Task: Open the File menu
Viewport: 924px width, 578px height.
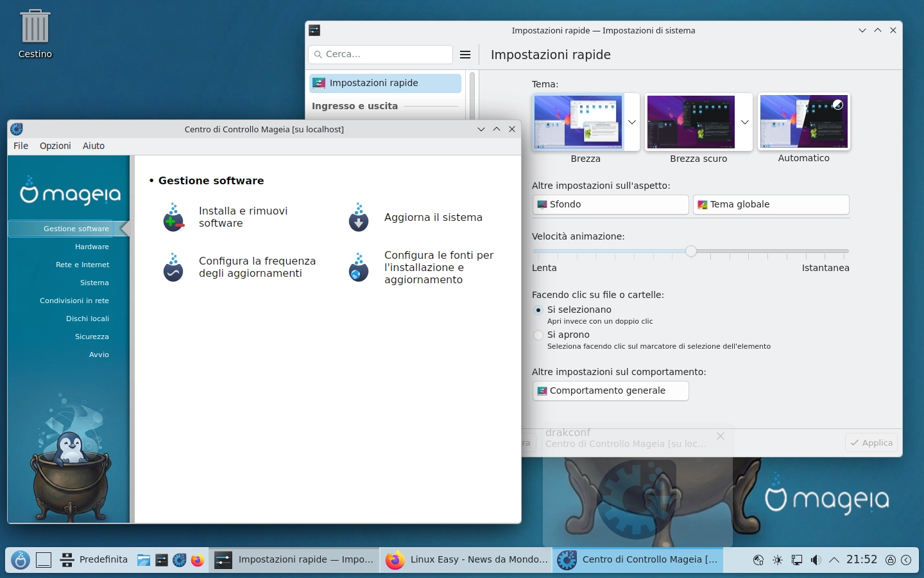Action: pyautogui.click(x=21, y=146)
